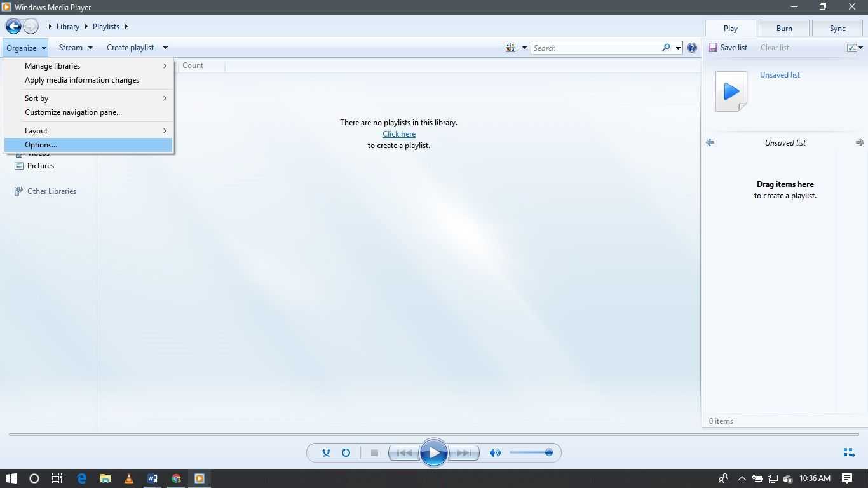
Task: Select Options in the Organize menu
Action: point(88,145)
